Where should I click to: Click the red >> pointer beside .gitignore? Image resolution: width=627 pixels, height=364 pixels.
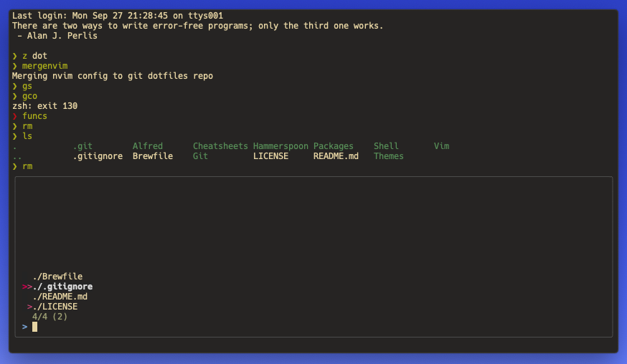[27, 287]
